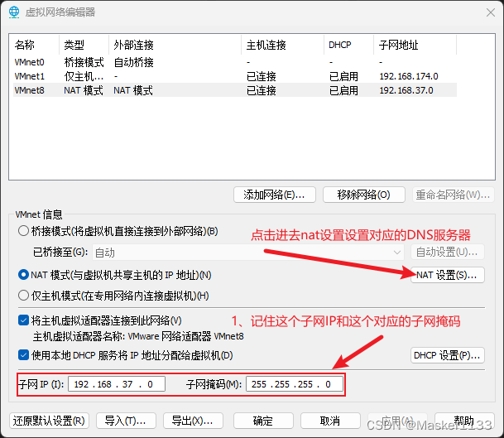The width and height of the screenshot is (504, 438).
Task: Select the VMnet1 row
Action: coord(235,76)
